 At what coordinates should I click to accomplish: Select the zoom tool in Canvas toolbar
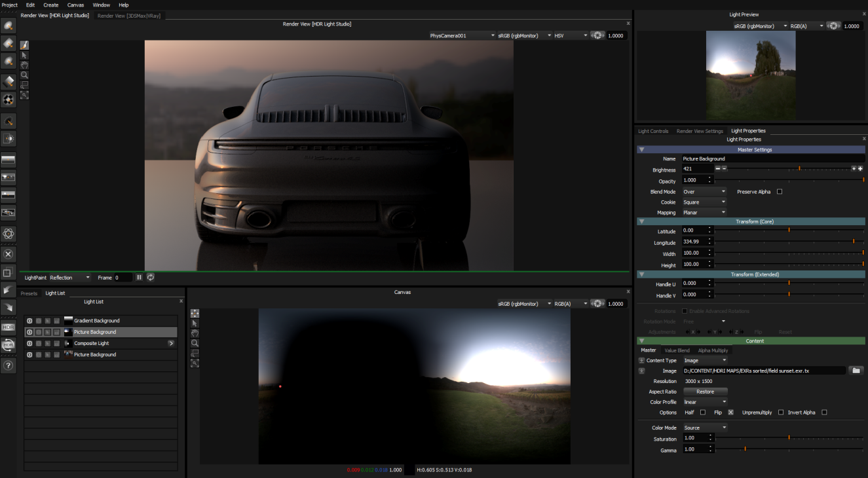(x=195, y=343)
